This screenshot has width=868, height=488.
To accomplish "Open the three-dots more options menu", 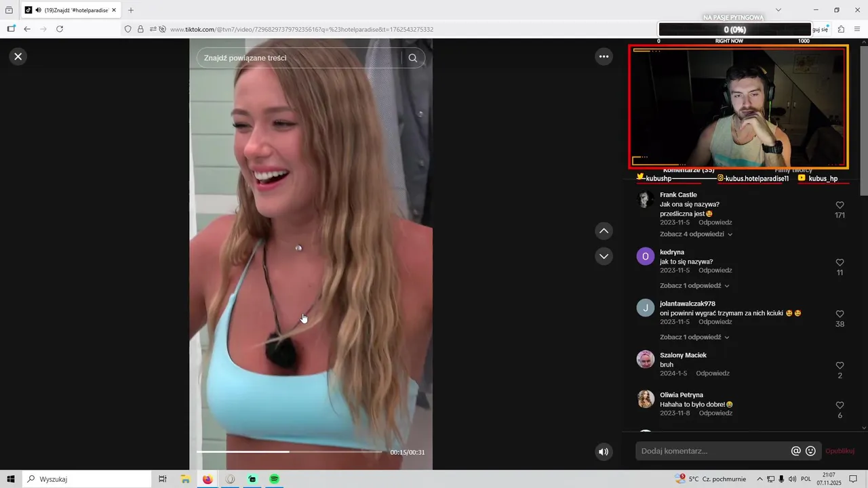I will pyautogui.click(x=604, y=56).
